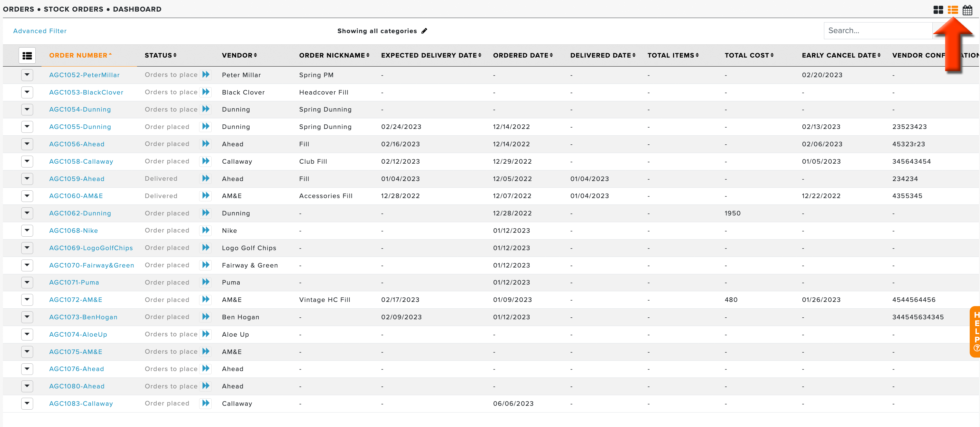Open order AGC1073-BenHogan

[x=83, y=317]
